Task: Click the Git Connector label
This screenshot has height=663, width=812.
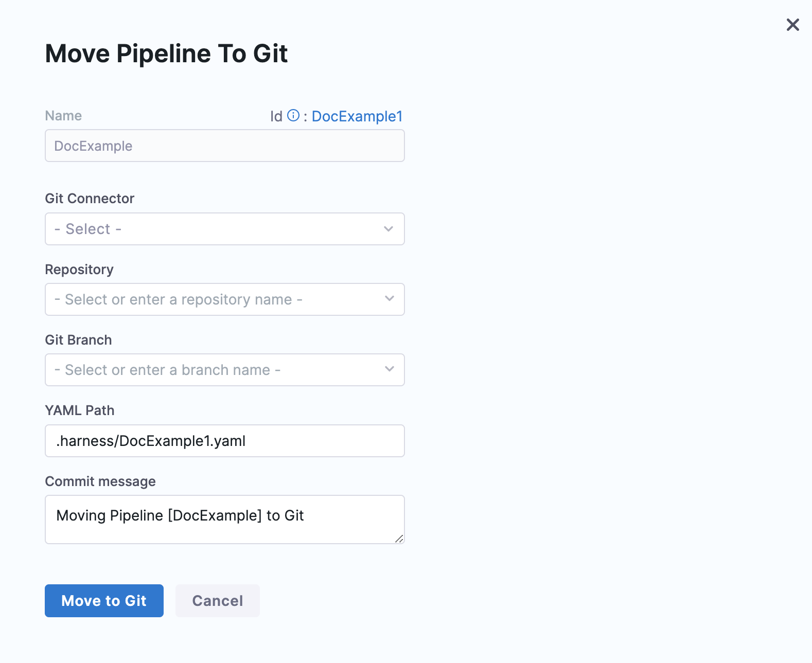Action: [90, 199]
